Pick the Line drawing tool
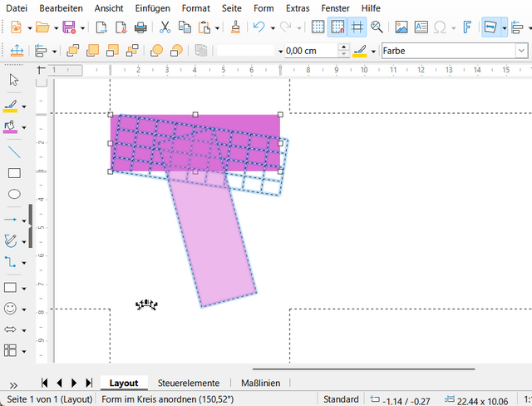This screenshot has width=532, height=406. (14, 151)
